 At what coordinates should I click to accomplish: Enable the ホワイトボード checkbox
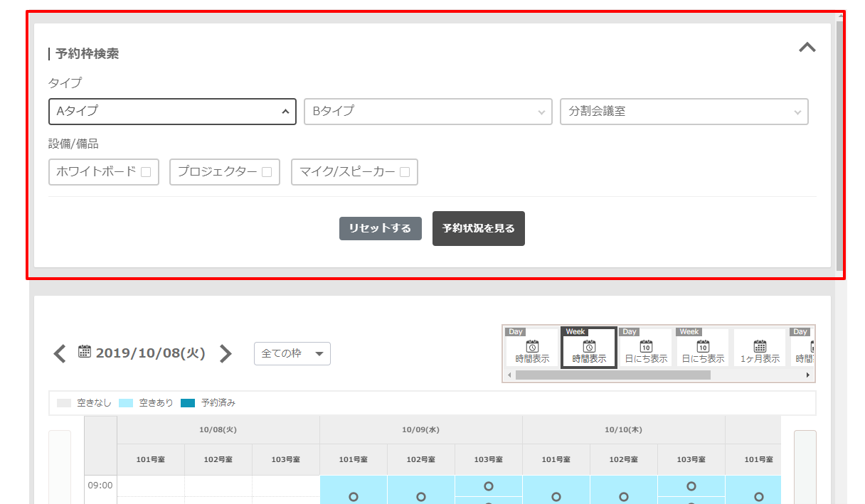tap(146, 172)
